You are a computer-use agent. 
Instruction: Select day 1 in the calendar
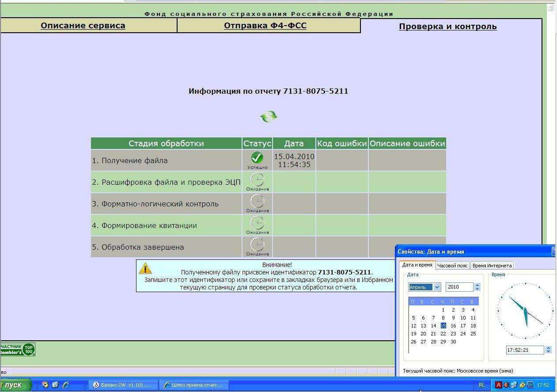click(x=443, y=310)
